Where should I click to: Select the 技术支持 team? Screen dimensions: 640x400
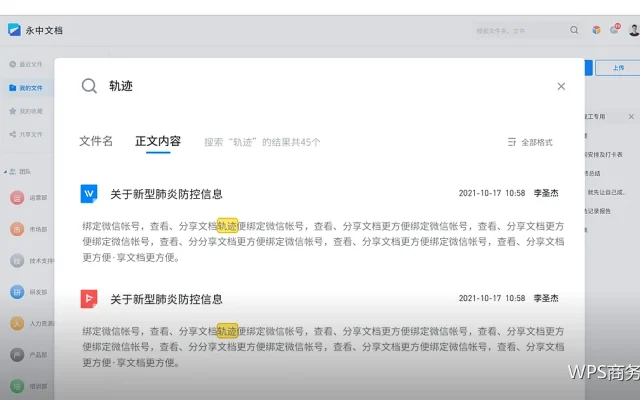click(32, 260)
